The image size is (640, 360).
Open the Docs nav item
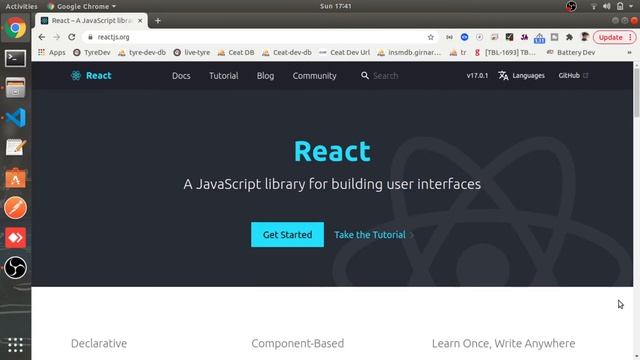[181, 76]
